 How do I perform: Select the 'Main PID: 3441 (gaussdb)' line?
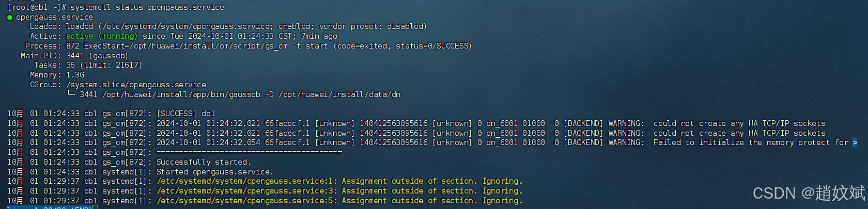(x=74, y=56)
